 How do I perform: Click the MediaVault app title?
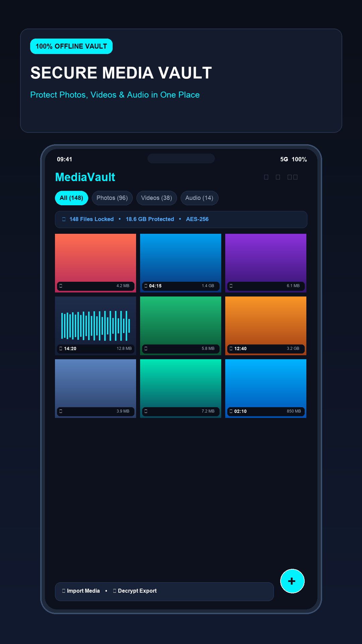(x=85, y=177)
